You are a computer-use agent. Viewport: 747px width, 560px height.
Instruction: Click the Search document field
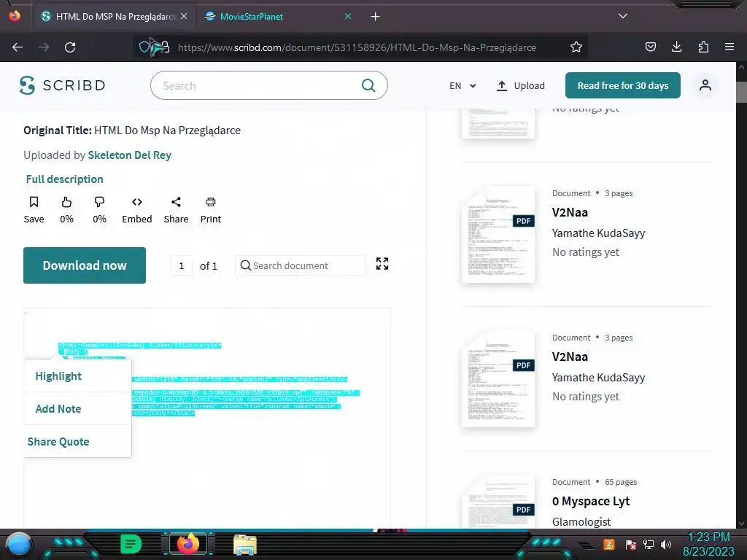click(x=300, y=265)
